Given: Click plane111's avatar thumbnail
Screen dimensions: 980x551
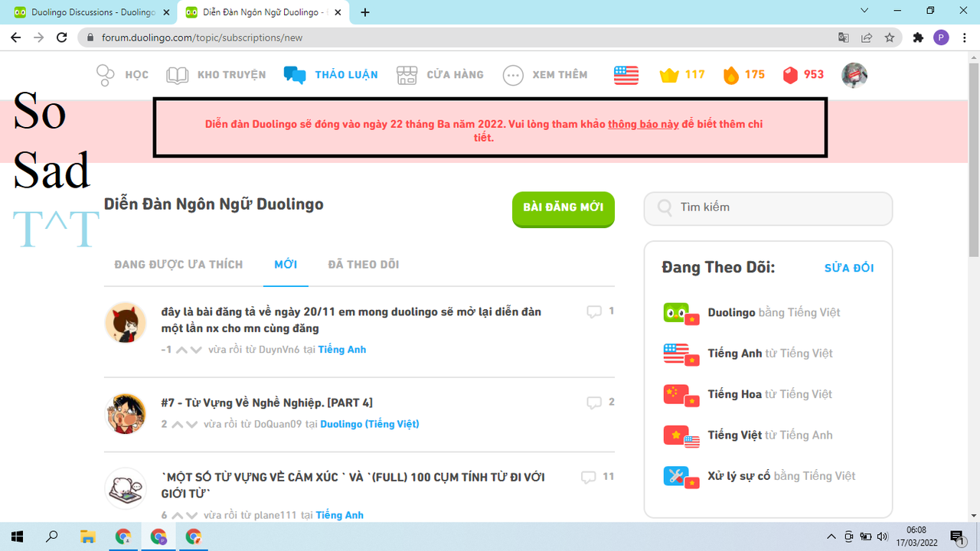Looking at the screenshot, I should [126, 488].
